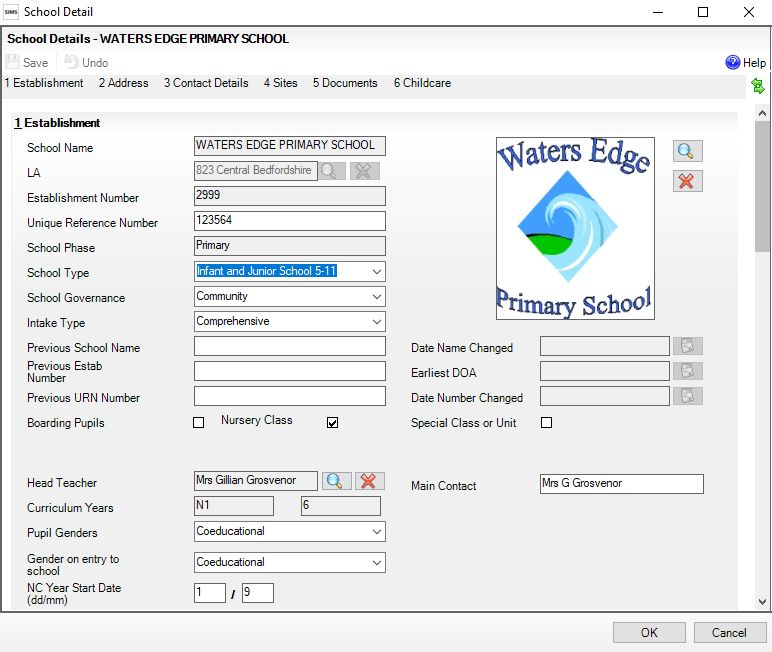Click the Date Name Changed date field
Viewport: 772px width, 652px height.
pos(605,346)
